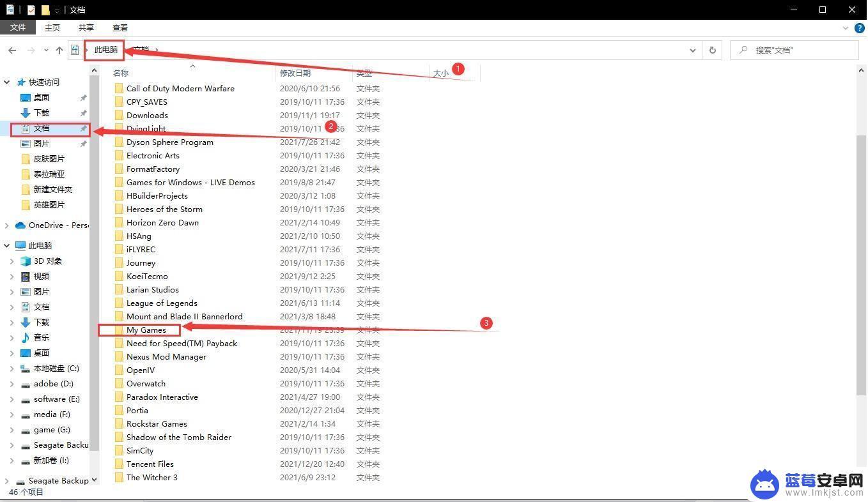Switch to the 查看 ribbon tab

click(120, 28)
